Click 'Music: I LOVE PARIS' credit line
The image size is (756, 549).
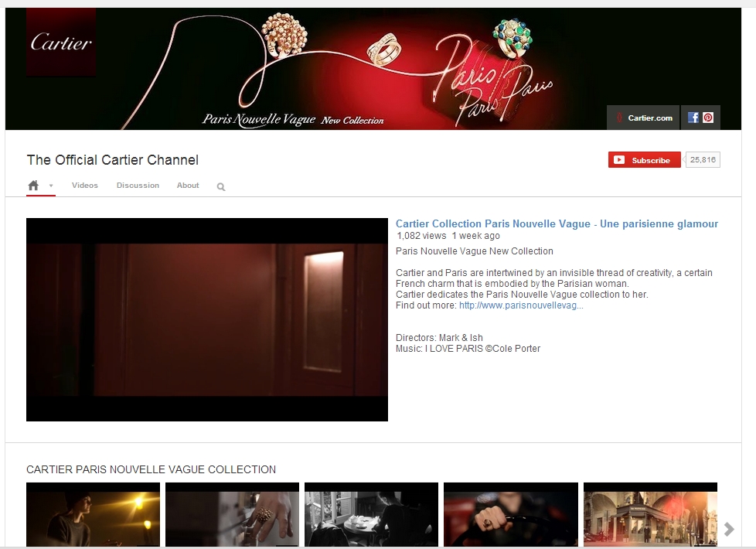(468, 348)
